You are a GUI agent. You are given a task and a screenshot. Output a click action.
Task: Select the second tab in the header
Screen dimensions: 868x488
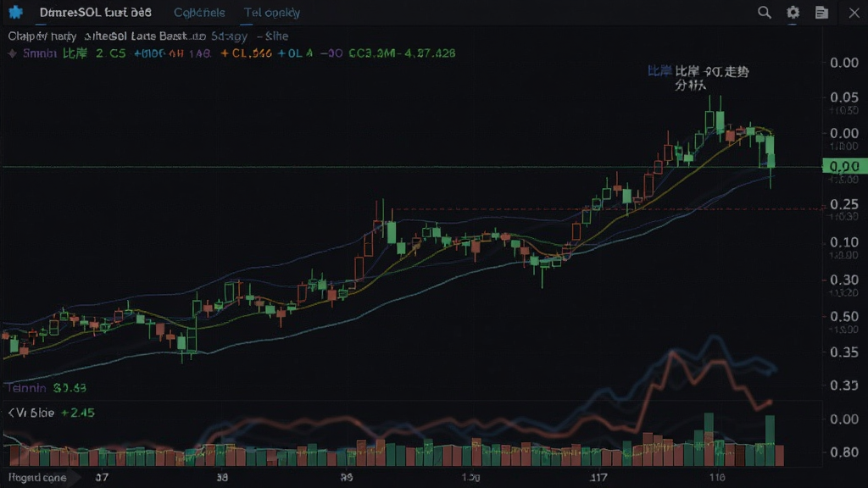pos(199,12)
